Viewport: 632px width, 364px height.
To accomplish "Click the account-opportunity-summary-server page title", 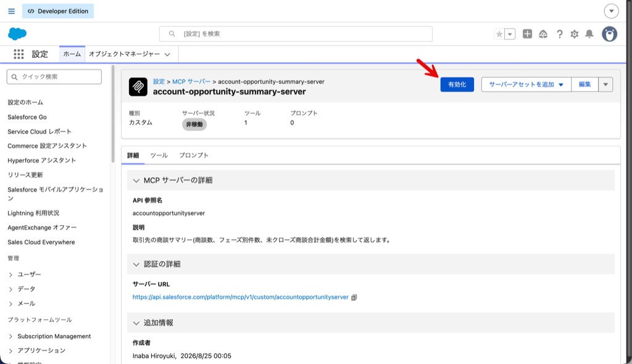I will 230,91.
